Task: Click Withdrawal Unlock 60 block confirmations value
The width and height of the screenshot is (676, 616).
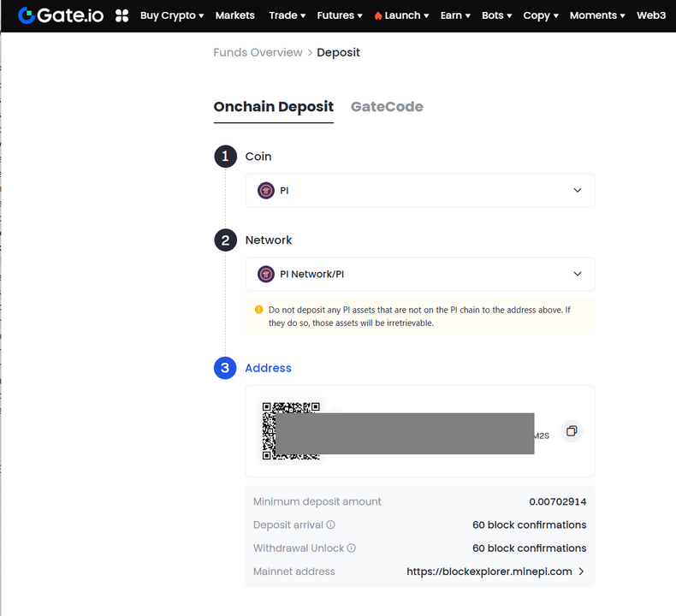Action: click(529, 548)
